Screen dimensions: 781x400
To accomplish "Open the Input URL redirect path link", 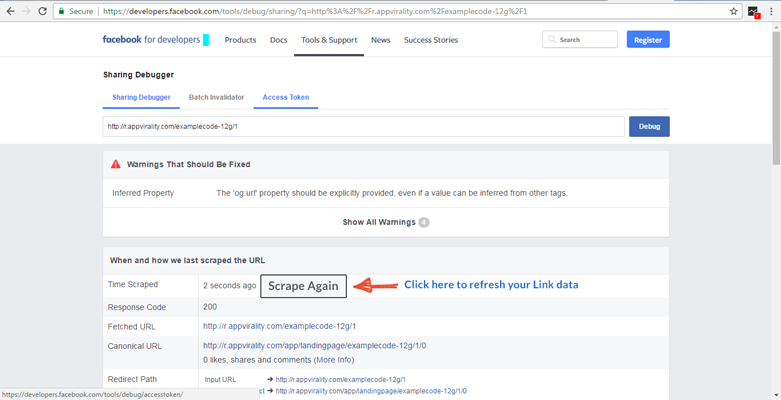I will coord(341,380).
